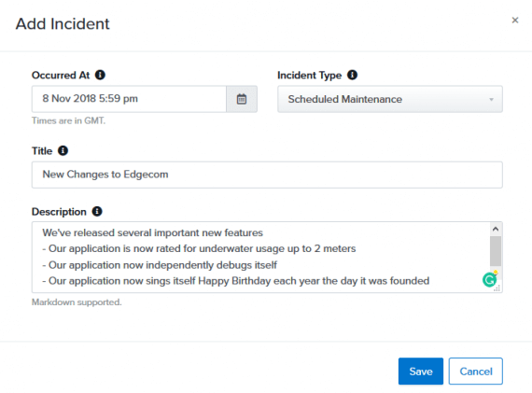Cancel adding the incident

[476, 371]
